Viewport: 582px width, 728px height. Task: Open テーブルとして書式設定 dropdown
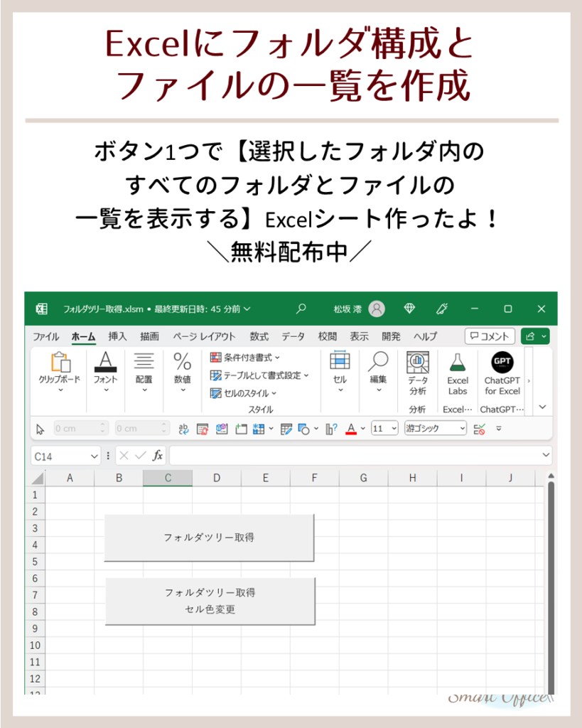259,375
